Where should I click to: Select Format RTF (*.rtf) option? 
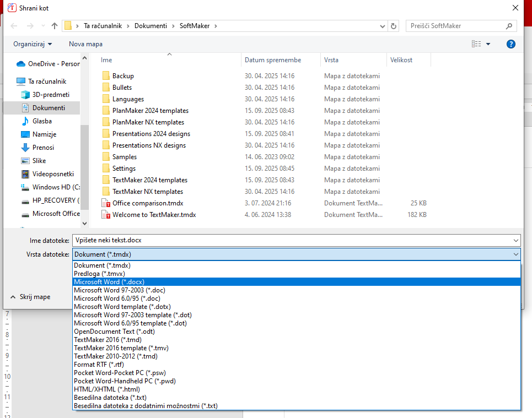point(297,365)
